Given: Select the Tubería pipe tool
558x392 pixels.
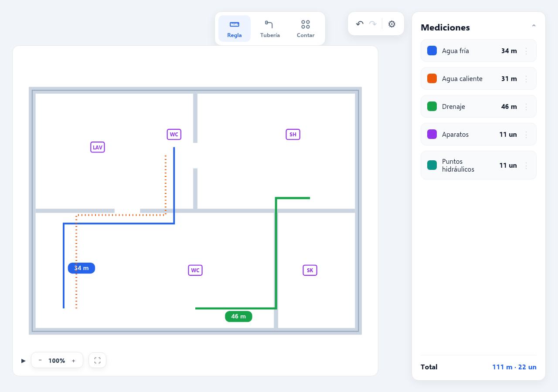Looking at the screenshot, I should 270,29.
